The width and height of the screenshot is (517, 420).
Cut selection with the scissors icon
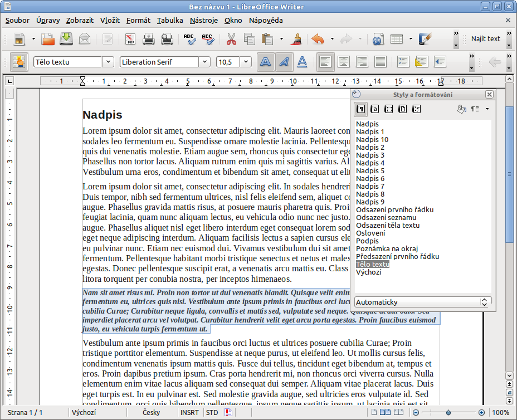[231, 39]
